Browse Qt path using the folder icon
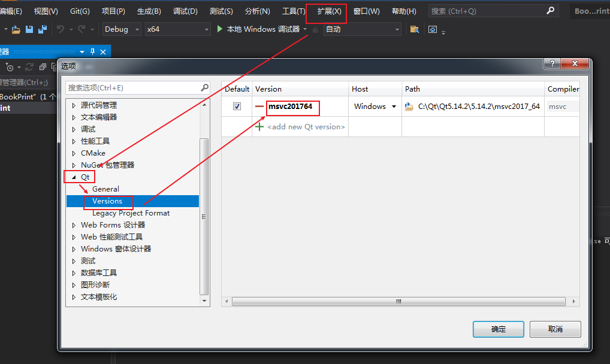The height and width of the screenshot is (364, 610). tap(409, 106)
